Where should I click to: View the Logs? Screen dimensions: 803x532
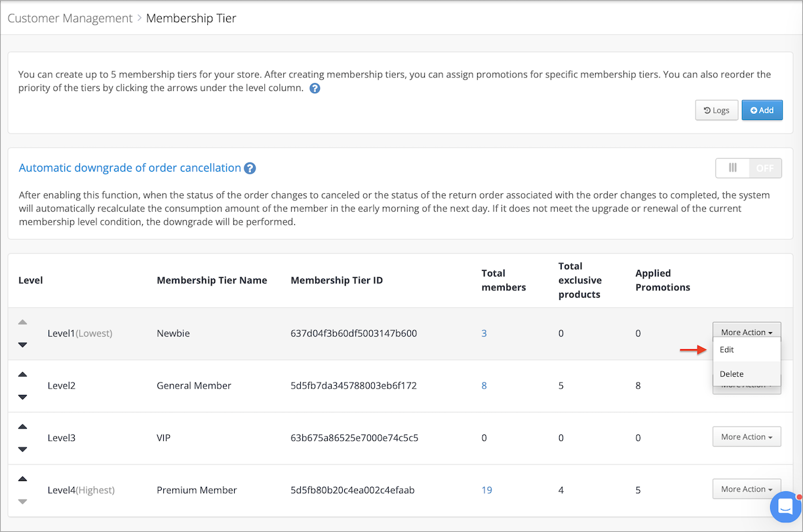coord(716,110)
